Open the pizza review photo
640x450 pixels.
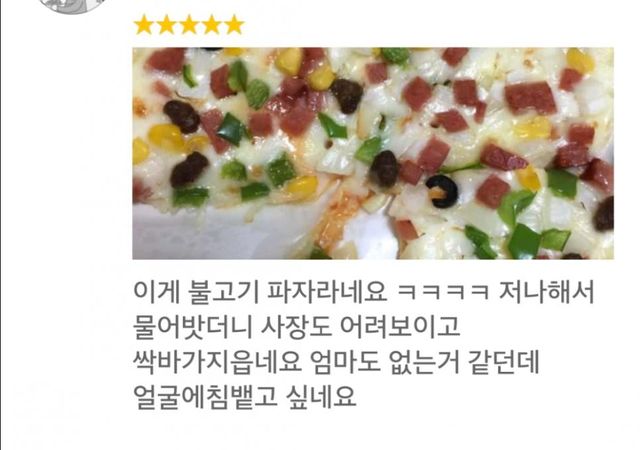pos(373,153)
